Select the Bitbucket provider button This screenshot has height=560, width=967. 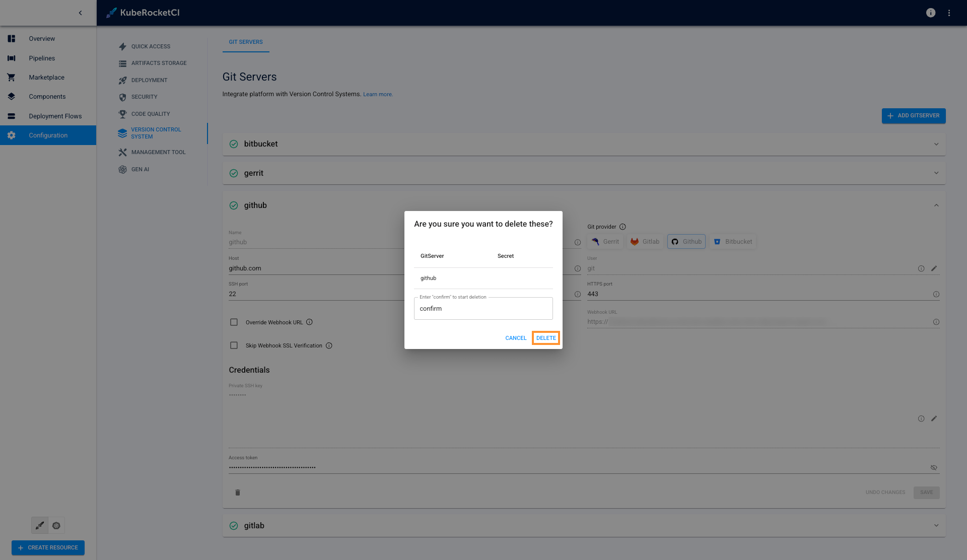[x=733, y=242]
